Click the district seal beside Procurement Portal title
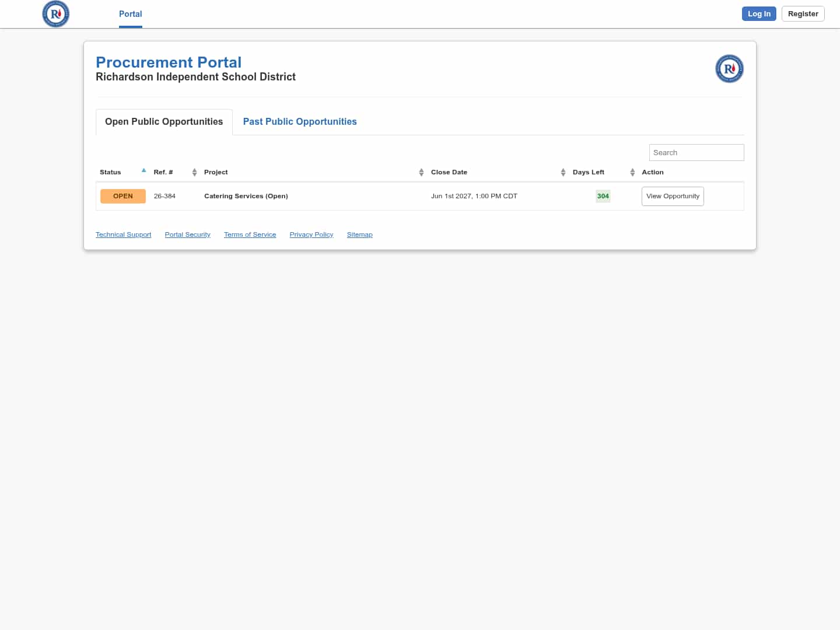Viewport: 840px width, 630px height. [729, 69]
